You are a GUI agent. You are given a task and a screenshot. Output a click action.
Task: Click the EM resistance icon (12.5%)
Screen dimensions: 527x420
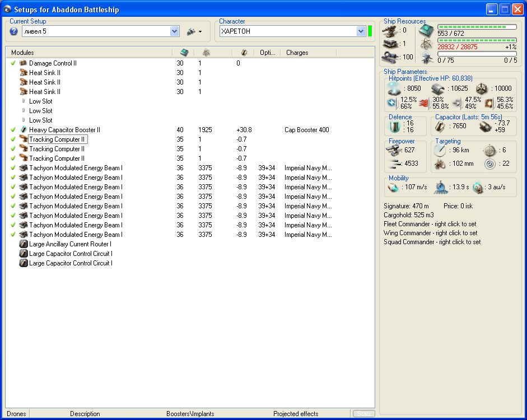(392, 103)
